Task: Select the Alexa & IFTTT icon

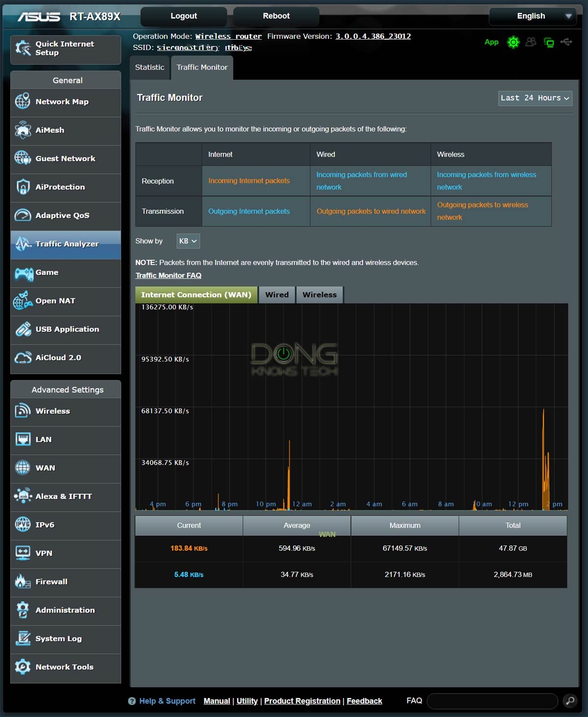Action: [23, 496]
